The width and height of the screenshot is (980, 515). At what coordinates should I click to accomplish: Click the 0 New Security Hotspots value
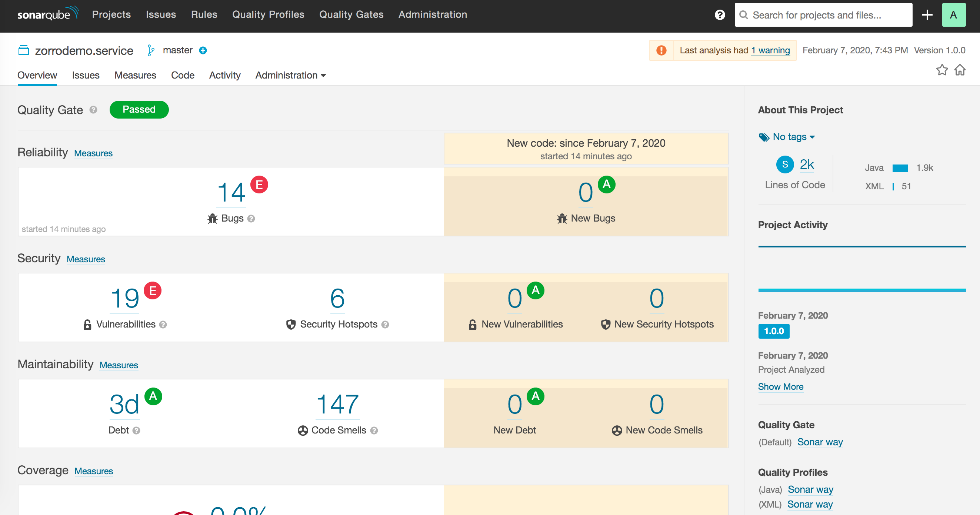coord(657,298)
